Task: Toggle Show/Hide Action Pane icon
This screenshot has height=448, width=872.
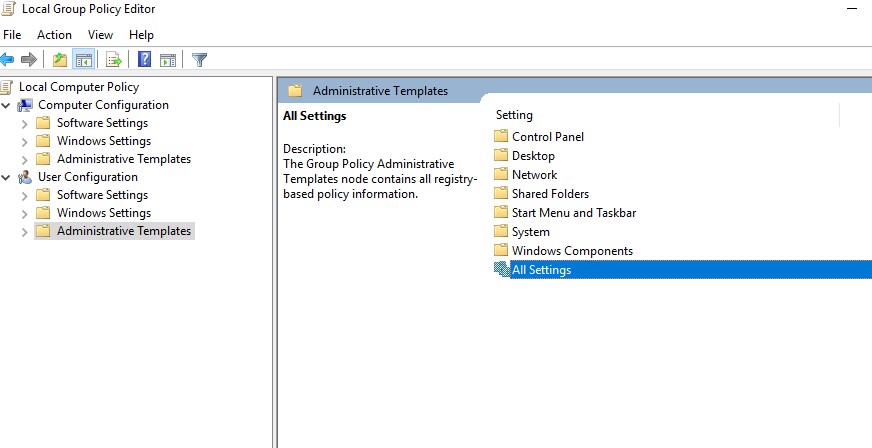Action: coord(168,59)
